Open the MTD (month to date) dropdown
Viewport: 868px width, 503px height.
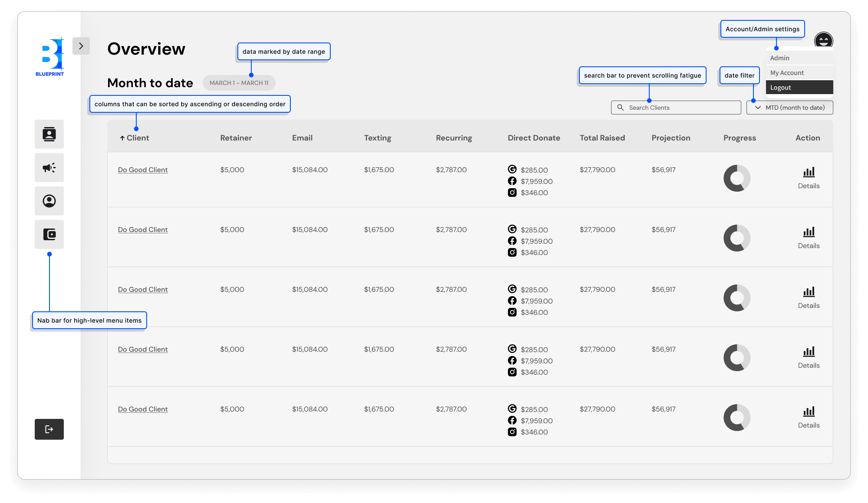(789, 108)
